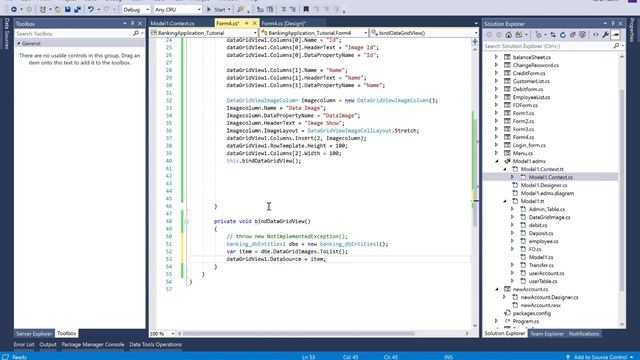The image size is (640, 360).
Task: Open the Server Explorer tab
Action: 34,333
